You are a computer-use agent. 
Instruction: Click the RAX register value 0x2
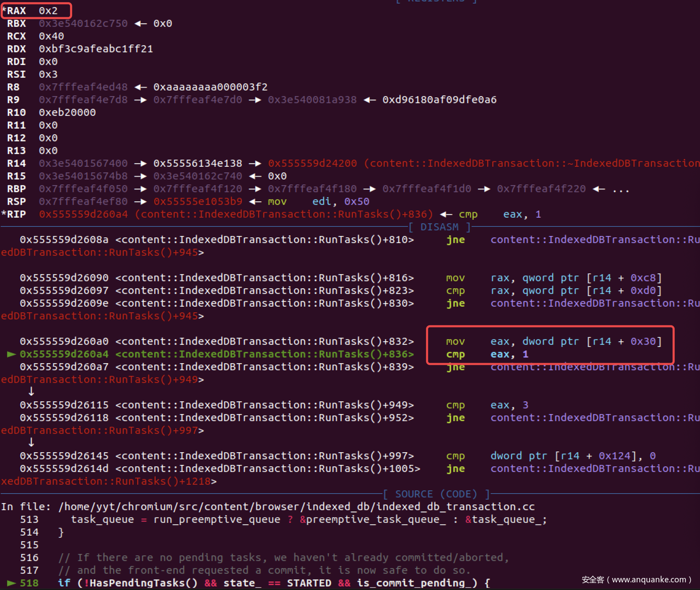pos(48,11)
